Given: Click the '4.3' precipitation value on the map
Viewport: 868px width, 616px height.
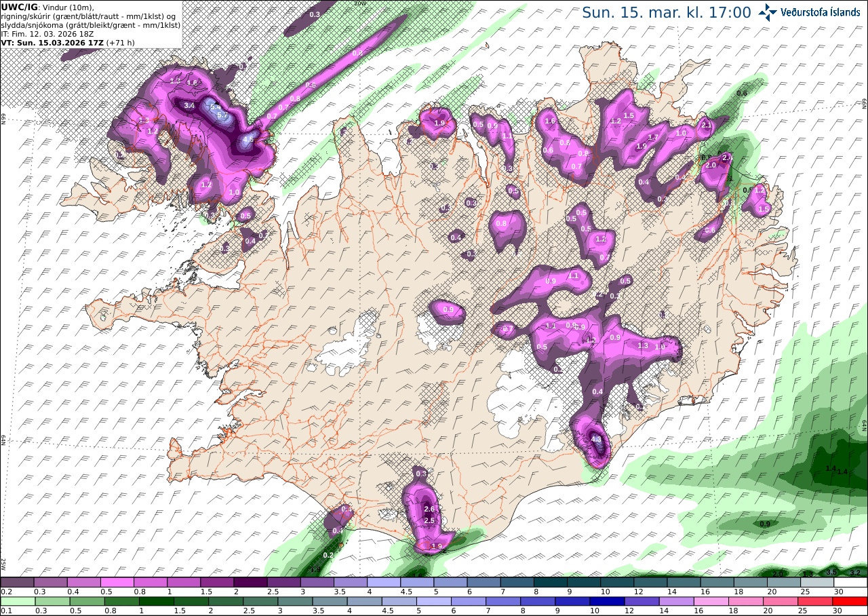Looking at the screenshot, I should tap(597, 440).
